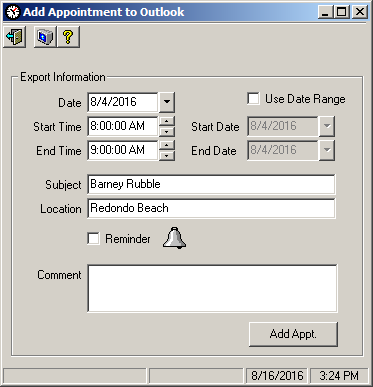The image size is (373, 387).
Task: Increase Start Time with up spinner
Action: coord(167,121)
